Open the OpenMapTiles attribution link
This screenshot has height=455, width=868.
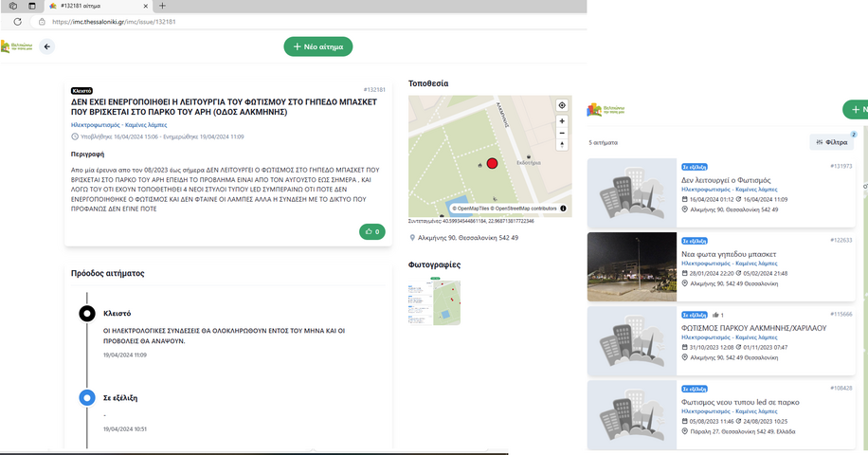[471, 209]
